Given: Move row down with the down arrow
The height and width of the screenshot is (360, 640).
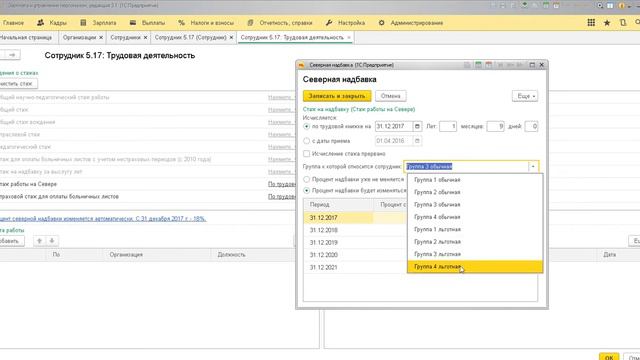Looking at the screenshot, I should pos(52,241).
